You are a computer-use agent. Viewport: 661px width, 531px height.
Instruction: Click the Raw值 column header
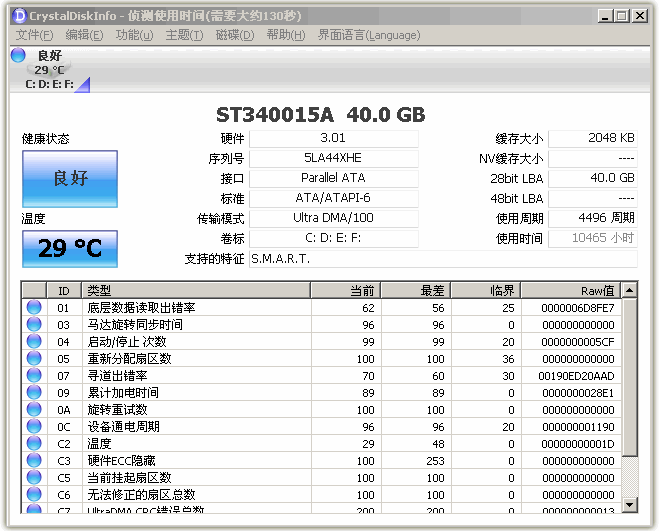571,291
